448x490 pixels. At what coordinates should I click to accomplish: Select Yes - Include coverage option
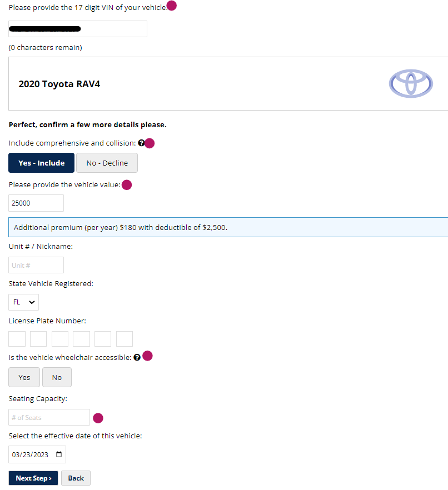point(41,163)
